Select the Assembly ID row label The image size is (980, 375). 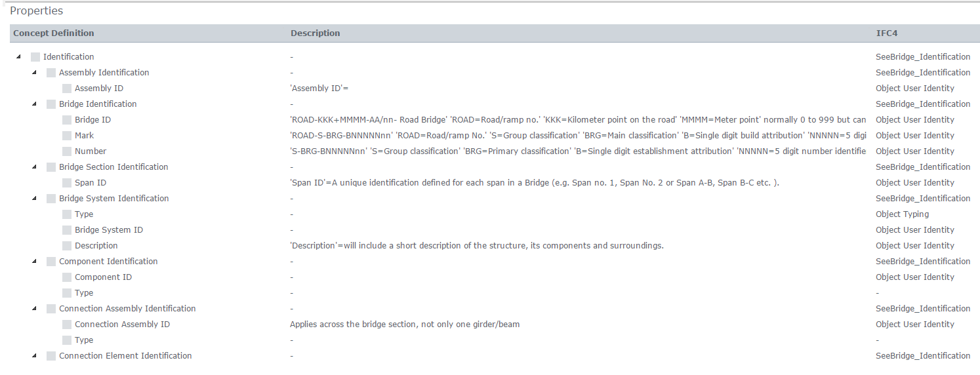point(99,89)
